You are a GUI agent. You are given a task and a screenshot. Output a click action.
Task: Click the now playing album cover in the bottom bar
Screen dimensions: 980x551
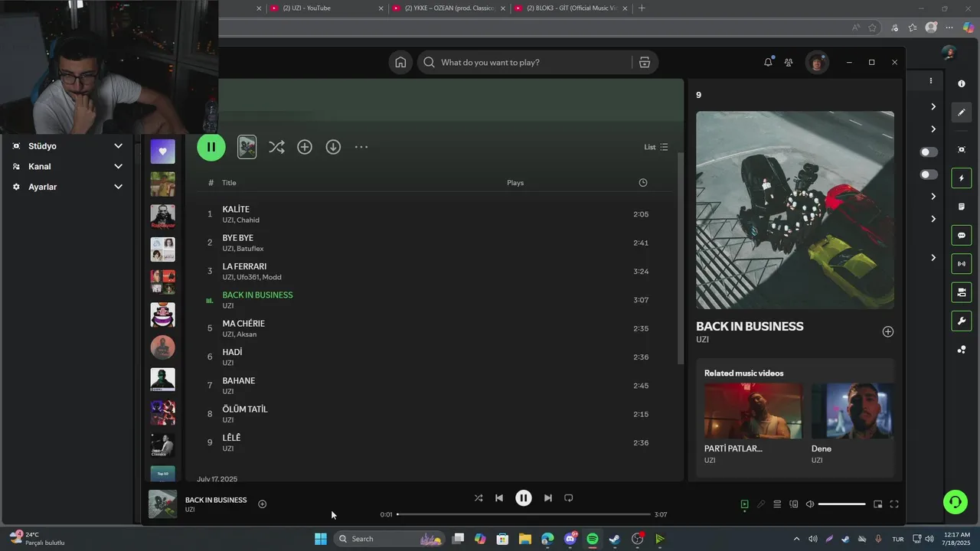coord(162,504)
